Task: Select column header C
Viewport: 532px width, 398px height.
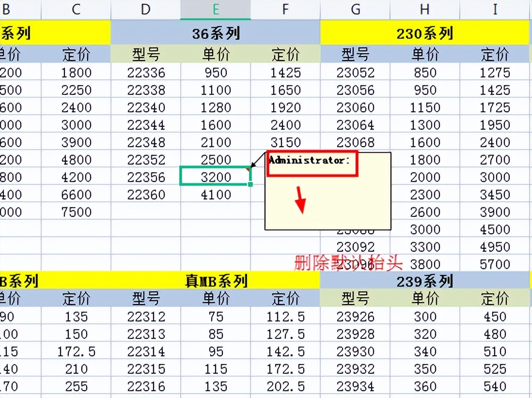Action: tap(76, 10)
